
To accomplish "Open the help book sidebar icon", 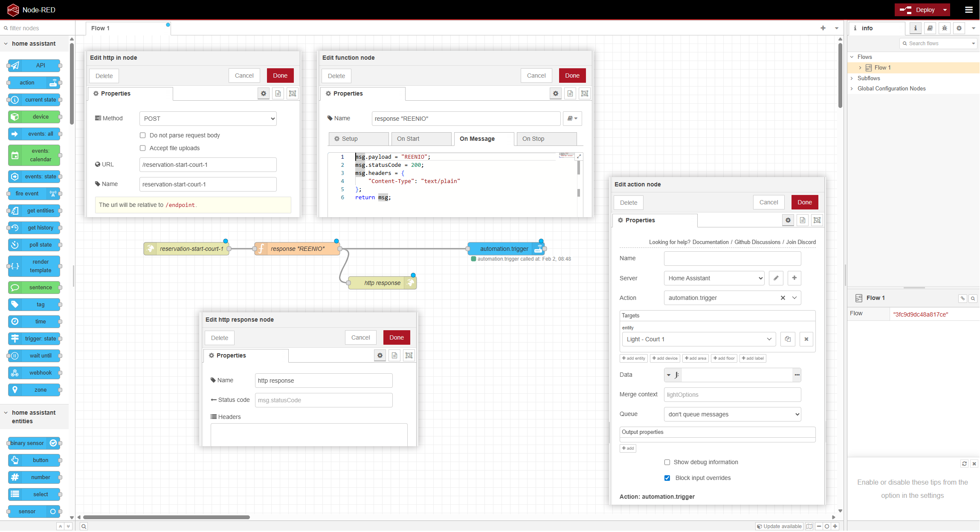I will 930,28.
